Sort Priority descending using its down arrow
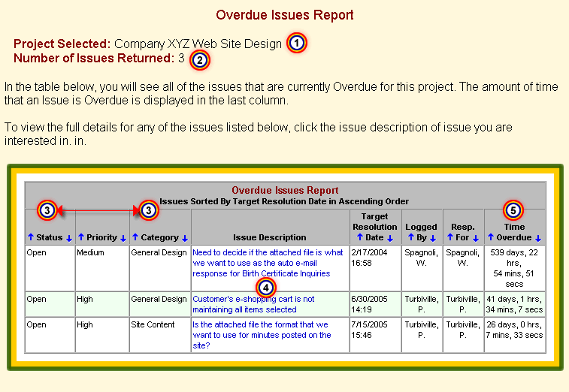Viewport: 569px width, 392px height. pyautogui.click(x=123, y=238)
